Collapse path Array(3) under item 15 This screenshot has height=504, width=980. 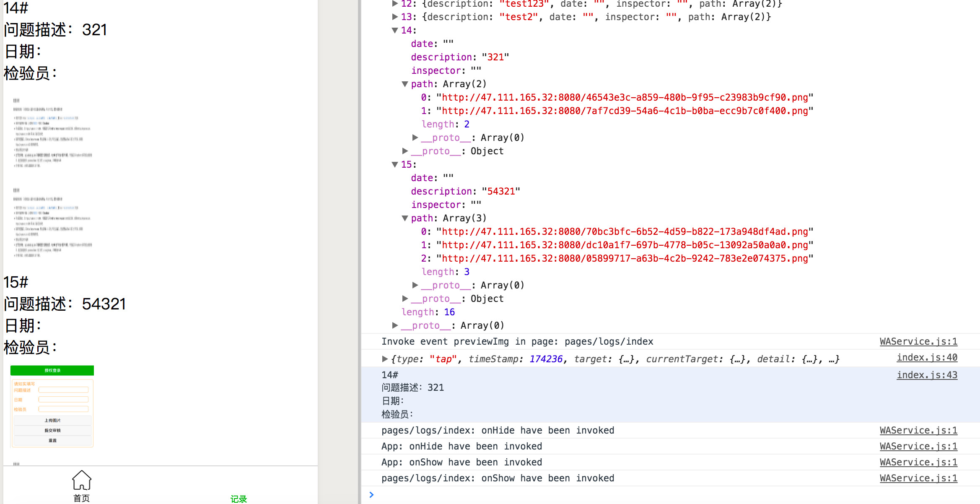pos(405,218)
